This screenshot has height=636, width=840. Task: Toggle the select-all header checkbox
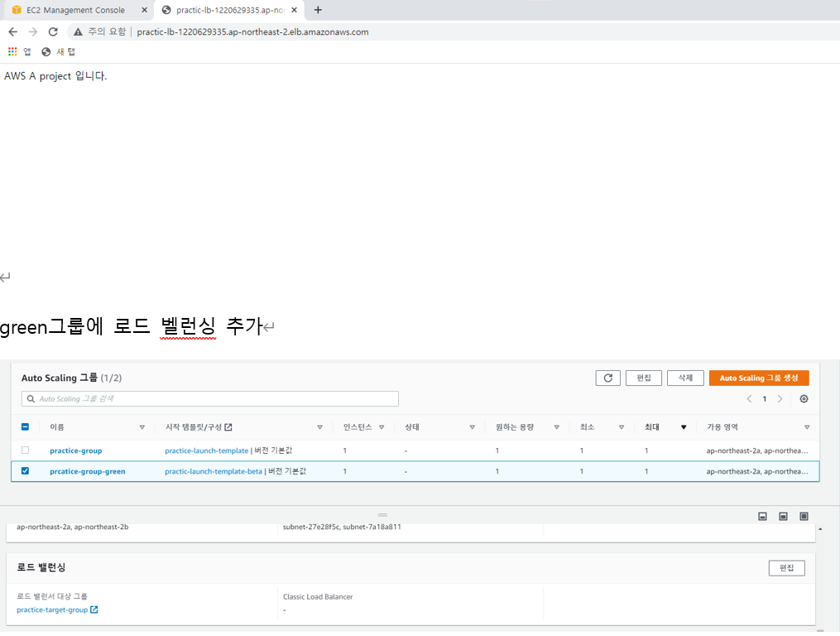click(25, 427)
